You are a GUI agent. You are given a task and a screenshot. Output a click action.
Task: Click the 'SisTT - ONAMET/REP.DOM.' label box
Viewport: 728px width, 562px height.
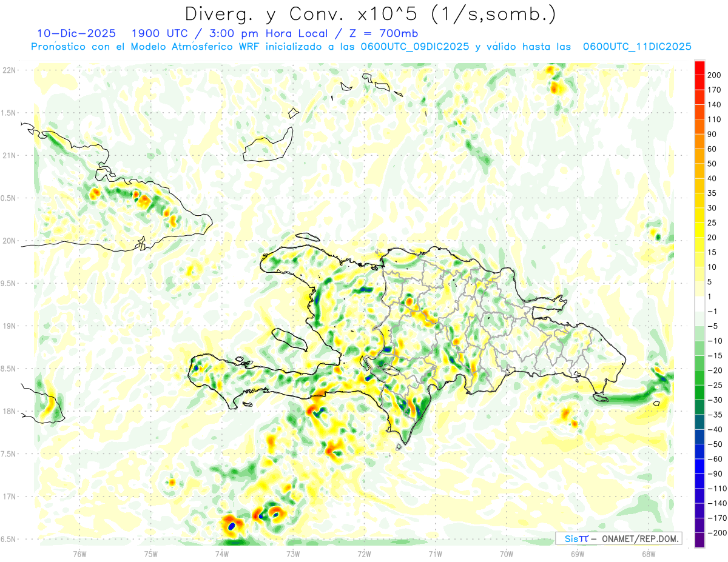pyautogui.click(x=618, y=538)
